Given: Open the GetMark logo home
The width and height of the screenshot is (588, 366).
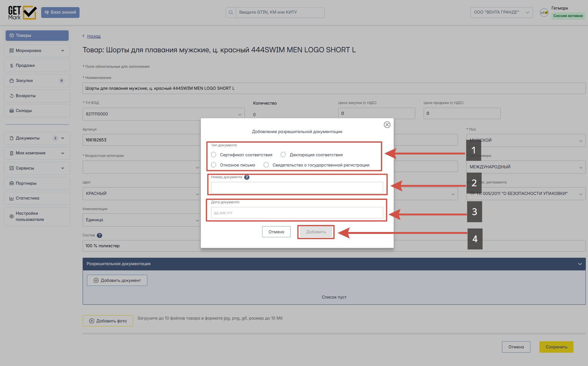Looking at the screenshot, I should (x=22, y=13).
